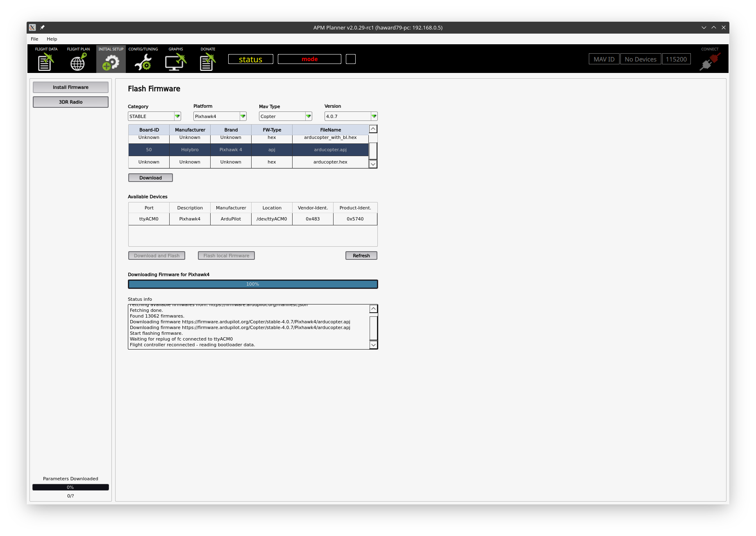The width and height of the screenshot is (756, 536).
Task: Click the Board-ID 50 cell
Action: (x=149, y=150)
